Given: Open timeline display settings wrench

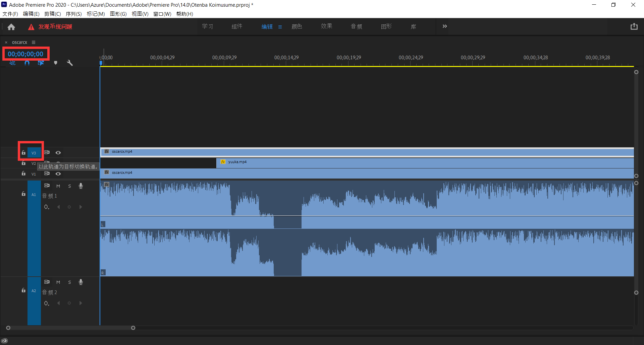Looking at the screenshot, I should click(70, 63).
